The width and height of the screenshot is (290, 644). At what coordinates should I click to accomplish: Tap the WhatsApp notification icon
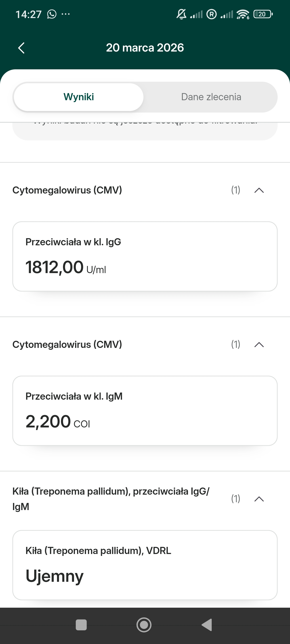point(52,14)
